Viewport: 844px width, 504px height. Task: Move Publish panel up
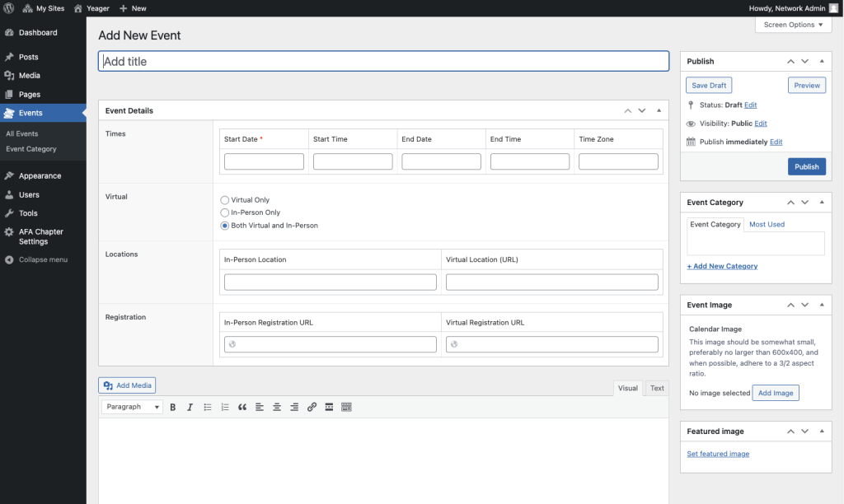point(790,61)
